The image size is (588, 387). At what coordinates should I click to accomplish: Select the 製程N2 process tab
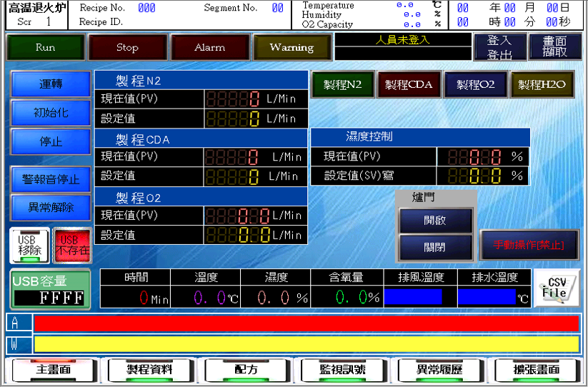342,85
